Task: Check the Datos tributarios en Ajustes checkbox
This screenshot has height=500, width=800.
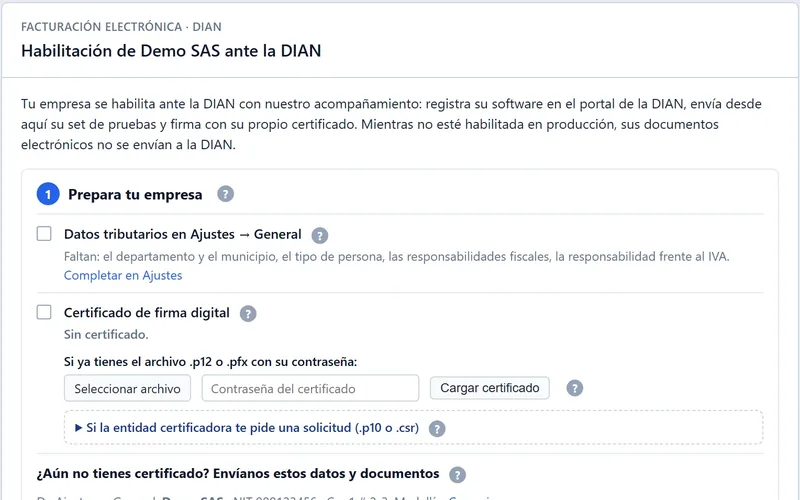Action: click(44, 234)
